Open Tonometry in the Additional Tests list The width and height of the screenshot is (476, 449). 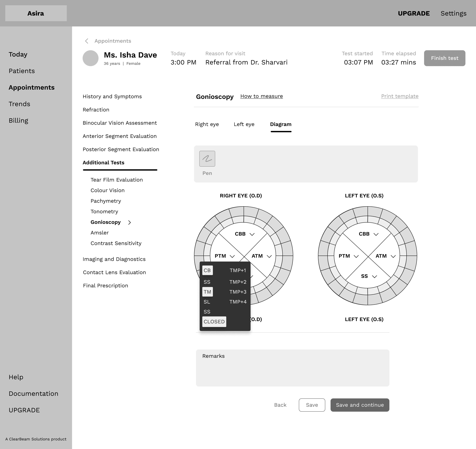pyautogui.click(x=104, y=211)
